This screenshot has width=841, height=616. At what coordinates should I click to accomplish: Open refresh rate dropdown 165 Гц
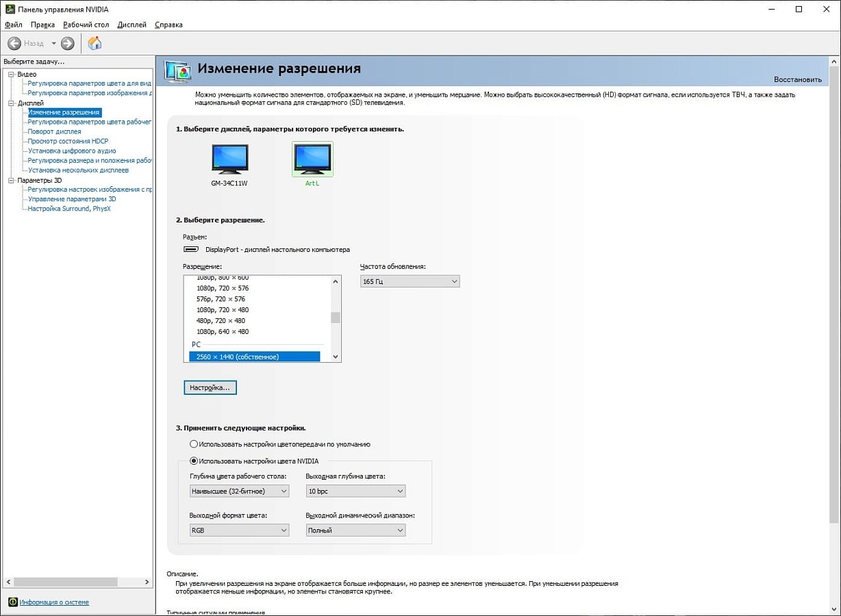coord(410,281)
